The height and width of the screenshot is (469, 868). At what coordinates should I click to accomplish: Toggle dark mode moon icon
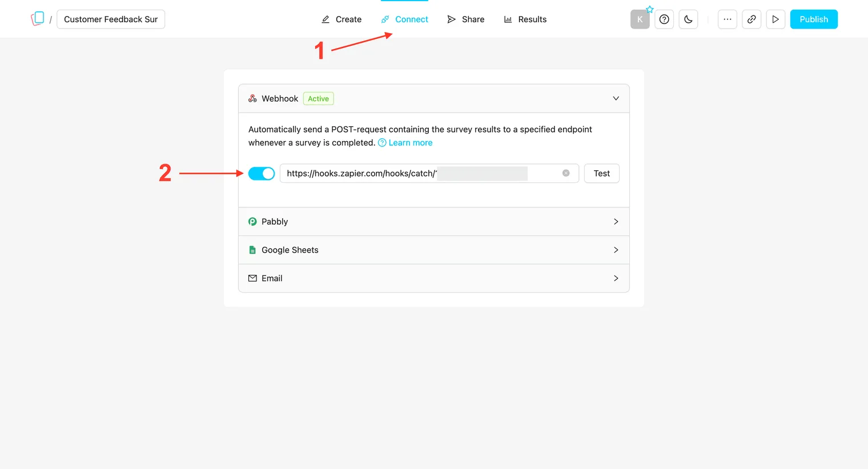coord(688,19)
